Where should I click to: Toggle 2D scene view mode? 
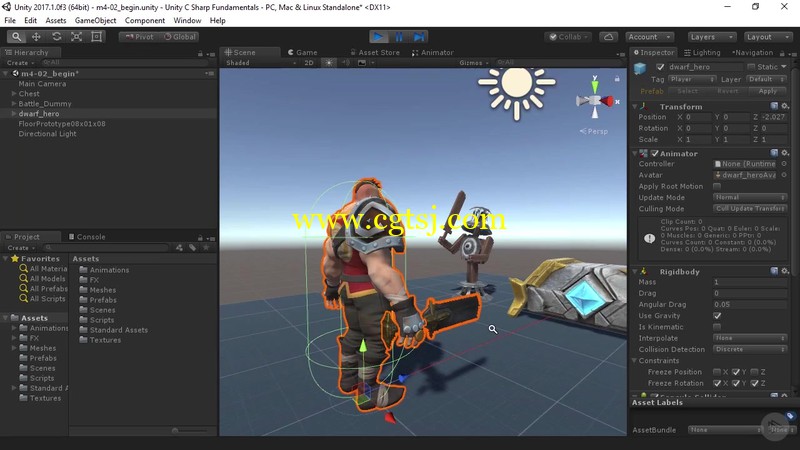pyautogui.click(x=309, y=63)
